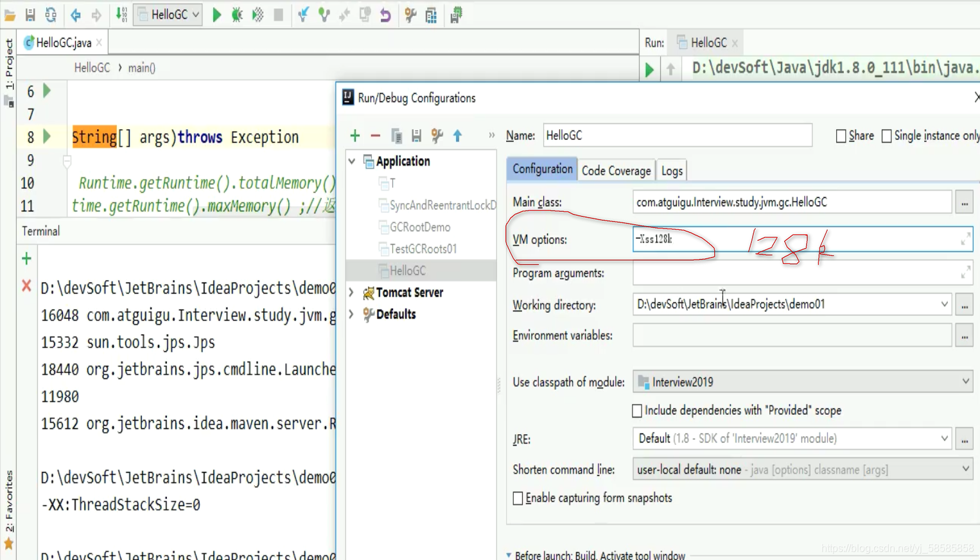The image size is (980, 560).
Task: Open Settings wrench icon in main toolbar
Action: [410, 15]
